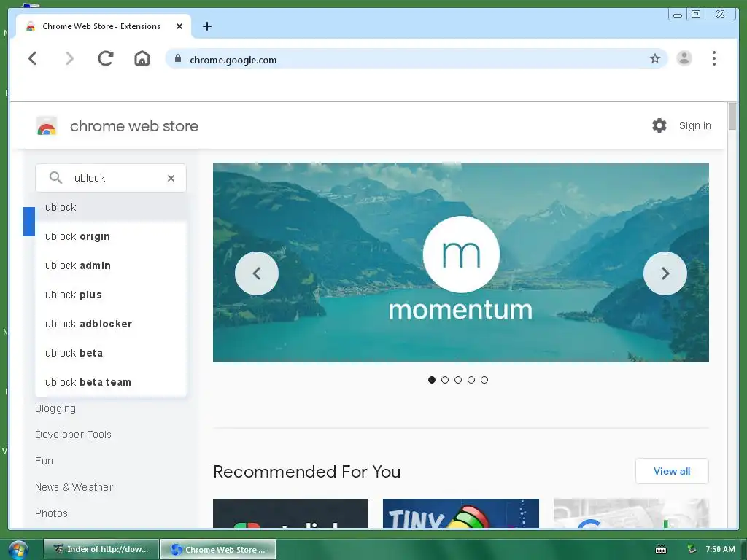Close the Chrome Web Store tab
Viewport: 747px width, 560px height.
pyautogui.click(x=179, y=26)
